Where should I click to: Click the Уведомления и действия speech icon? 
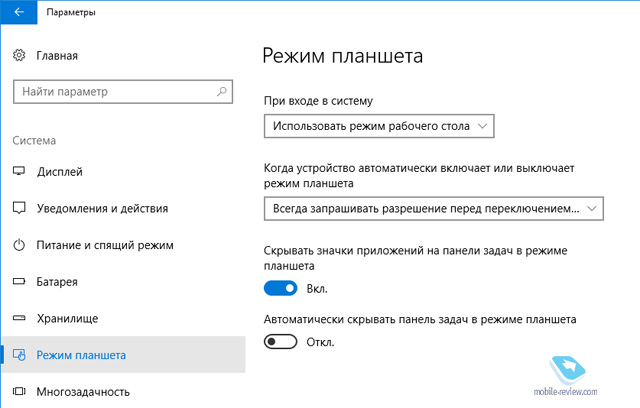[19, 208]
